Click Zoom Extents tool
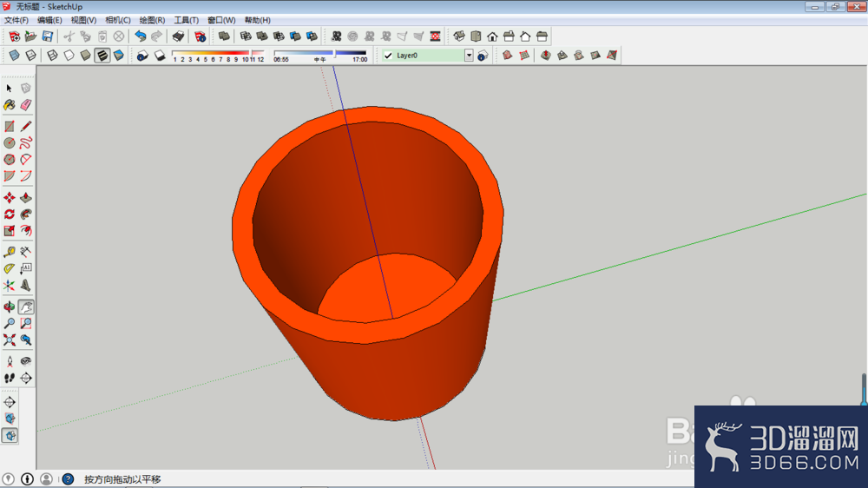 coord(10,340)
